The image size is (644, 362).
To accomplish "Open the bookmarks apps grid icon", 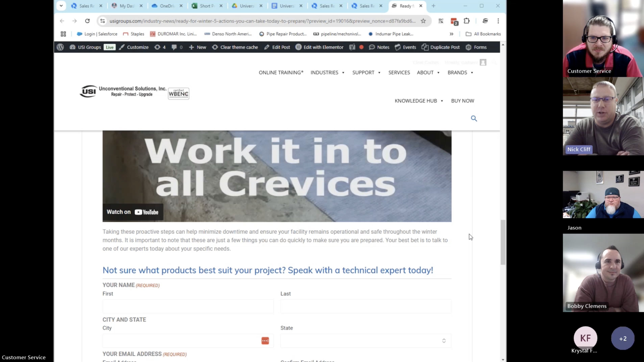I will (x=63, y=34).
